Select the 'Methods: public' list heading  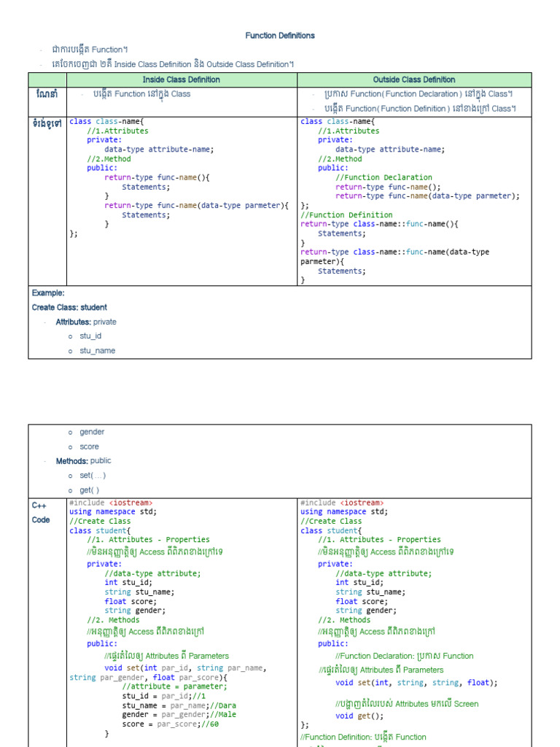[83, 461]
